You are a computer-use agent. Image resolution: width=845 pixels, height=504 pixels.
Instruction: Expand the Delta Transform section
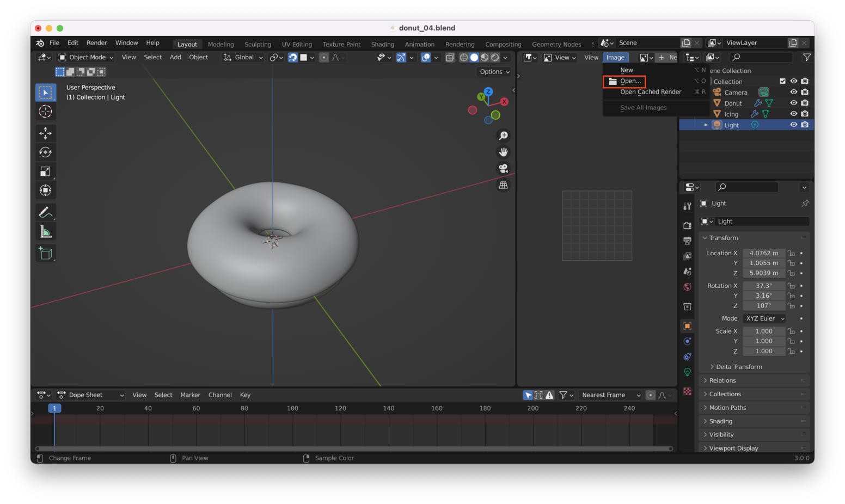737,366
